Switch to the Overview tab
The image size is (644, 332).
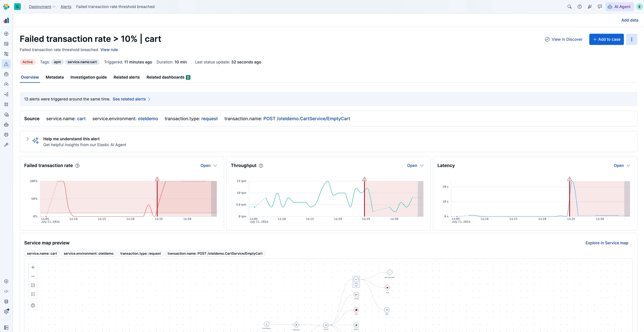pos(30,77)
